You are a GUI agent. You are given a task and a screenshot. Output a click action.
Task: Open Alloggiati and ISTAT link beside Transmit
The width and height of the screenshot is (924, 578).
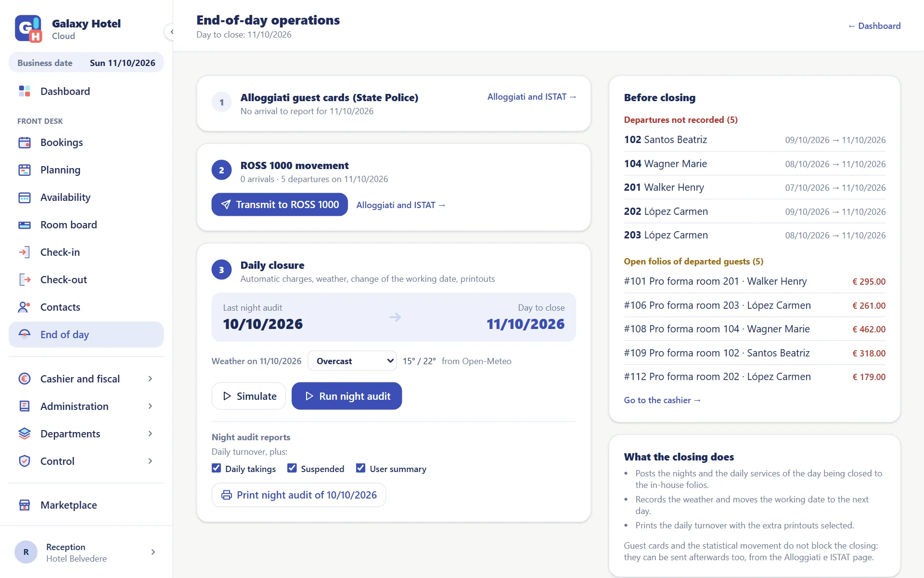pos(401,205)
